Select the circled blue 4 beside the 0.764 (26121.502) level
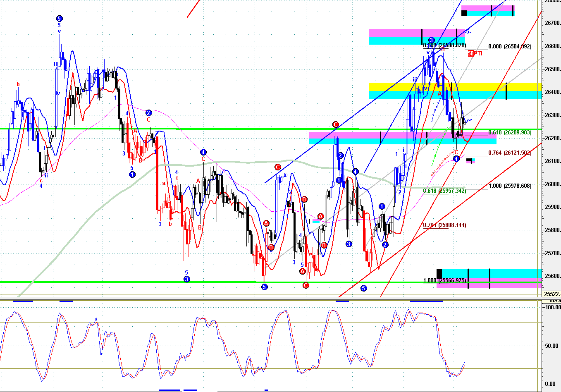 (x=456, y=159)
